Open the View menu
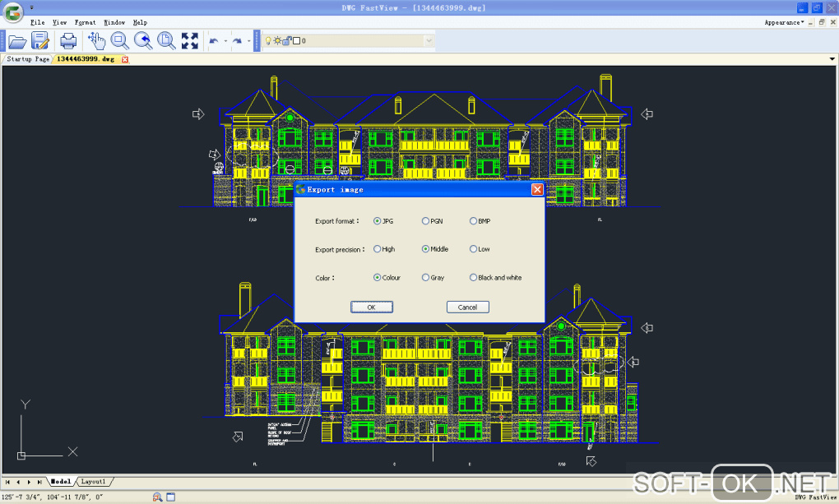Viewport: 839px width, 504px height. 59,22
